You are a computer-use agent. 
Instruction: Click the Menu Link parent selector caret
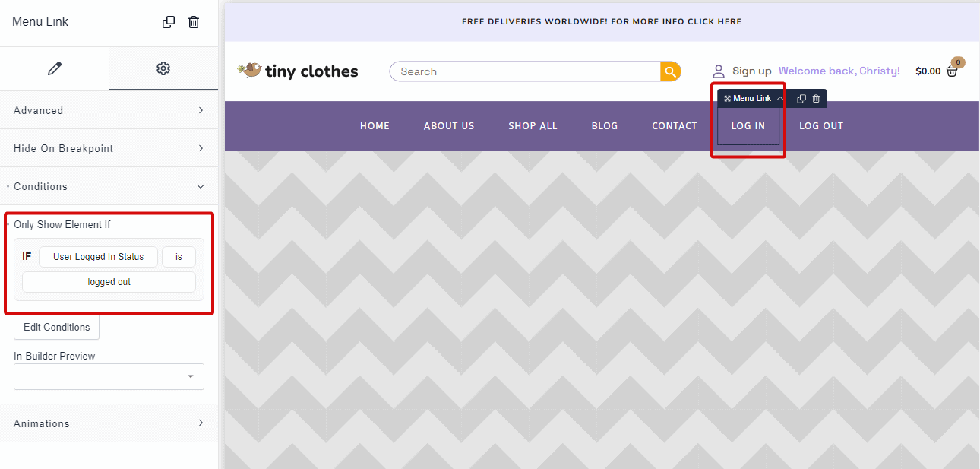coord(779,99)
